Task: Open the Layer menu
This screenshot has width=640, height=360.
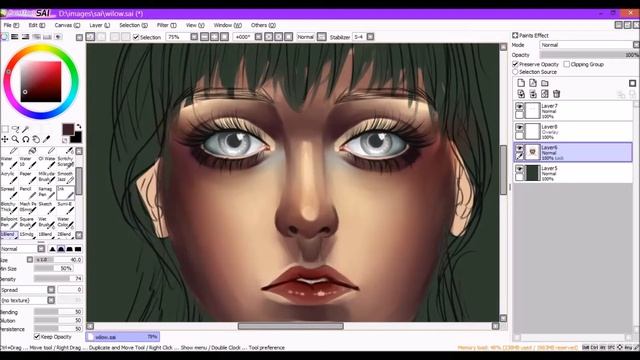Action: point(100,25)
